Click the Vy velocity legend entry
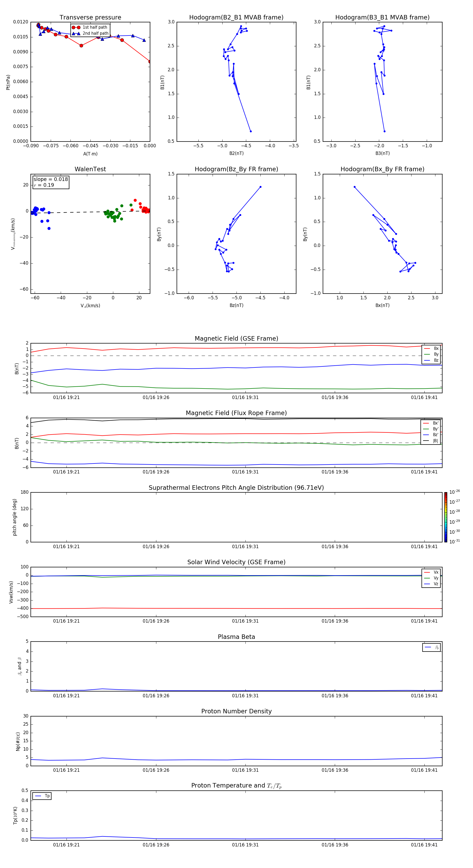The image size is (473, 868). pyautogui.click(x=431, y=578)
